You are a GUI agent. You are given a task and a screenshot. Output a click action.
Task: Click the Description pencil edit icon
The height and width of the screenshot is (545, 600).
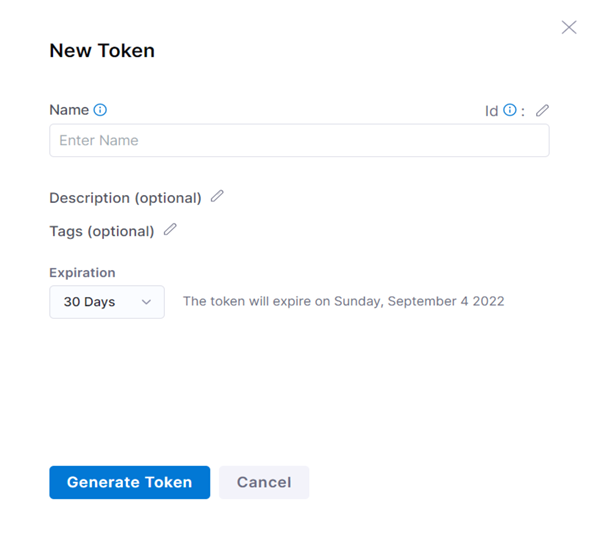point(217,196)
